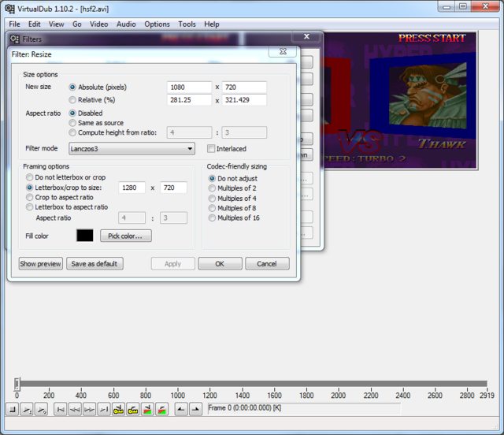
Task: Play the input video preview
Action: (27, 409)
